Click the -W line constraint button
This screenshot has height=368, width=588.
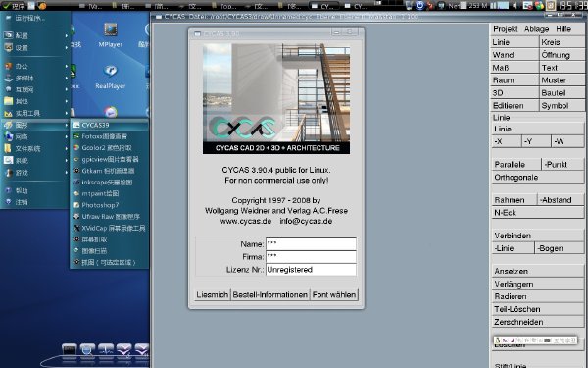coord(567,141)
